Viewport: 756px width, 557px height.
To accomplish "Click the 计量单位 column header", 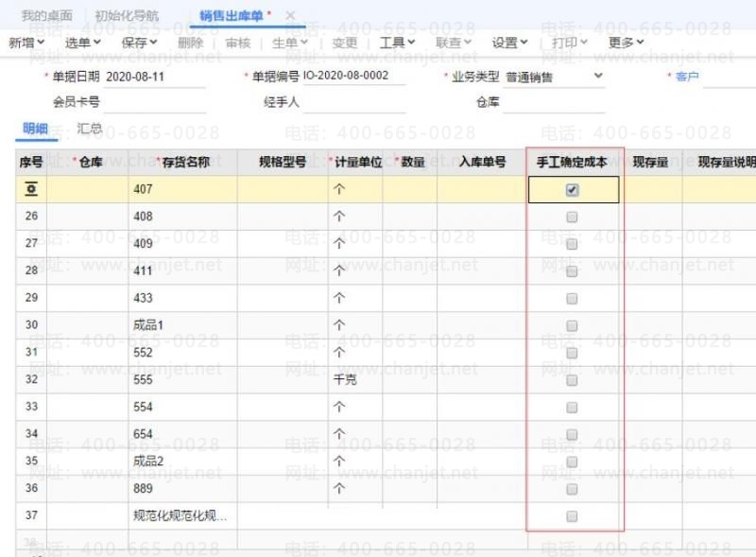I will click(x=355, y=162).
